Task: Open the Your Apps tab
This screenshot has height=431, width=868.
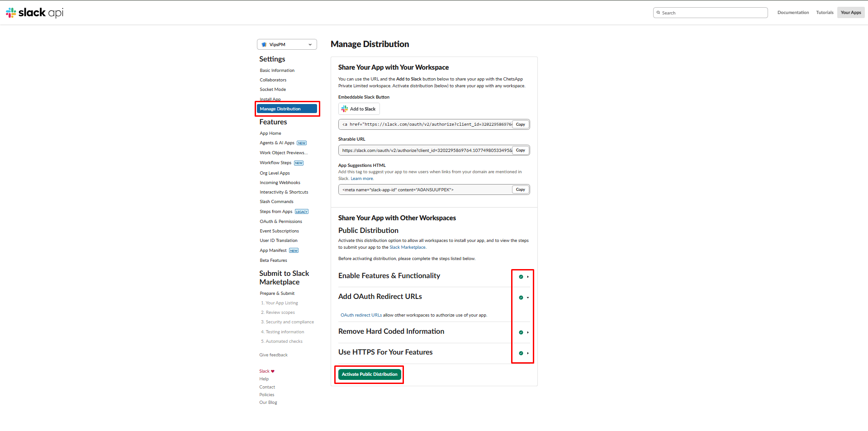Action: pos(850,13)
